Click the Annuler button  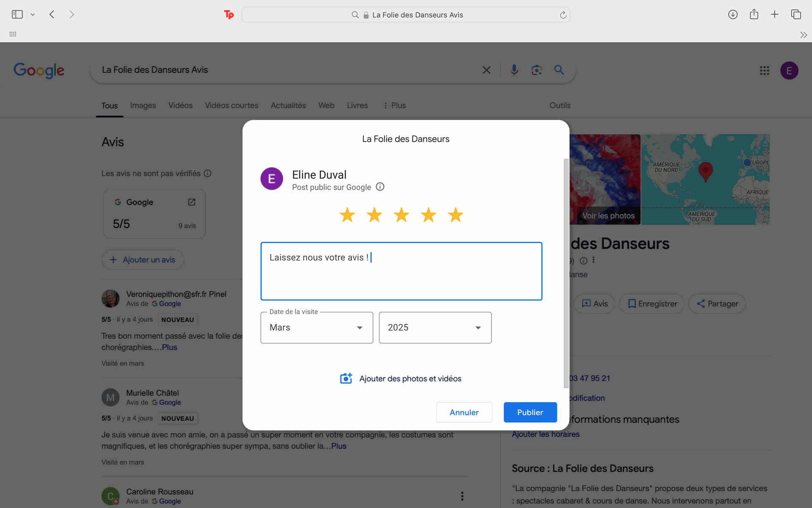[464, 412]
